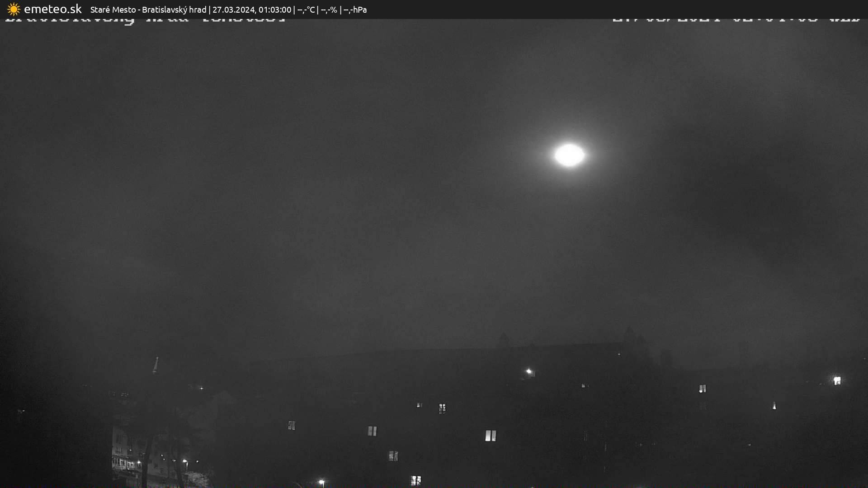Click the bright glowing moon in sky
The width and height of the screenshot is (868, 488).
pos(569,155)
